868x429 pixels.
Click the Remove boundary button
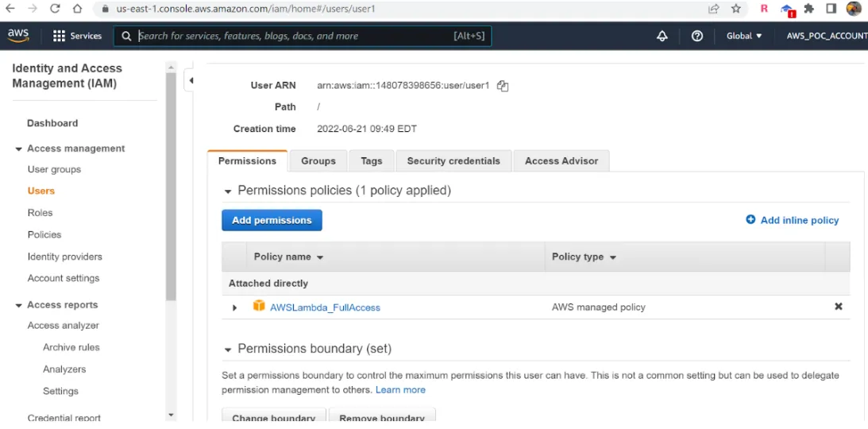click(382, 417)
